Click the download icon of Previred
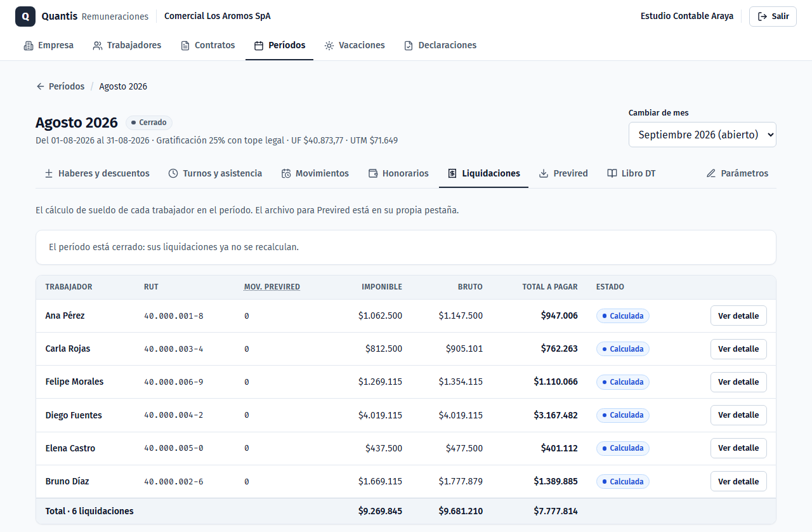812x532 pixels. (544, 173)
